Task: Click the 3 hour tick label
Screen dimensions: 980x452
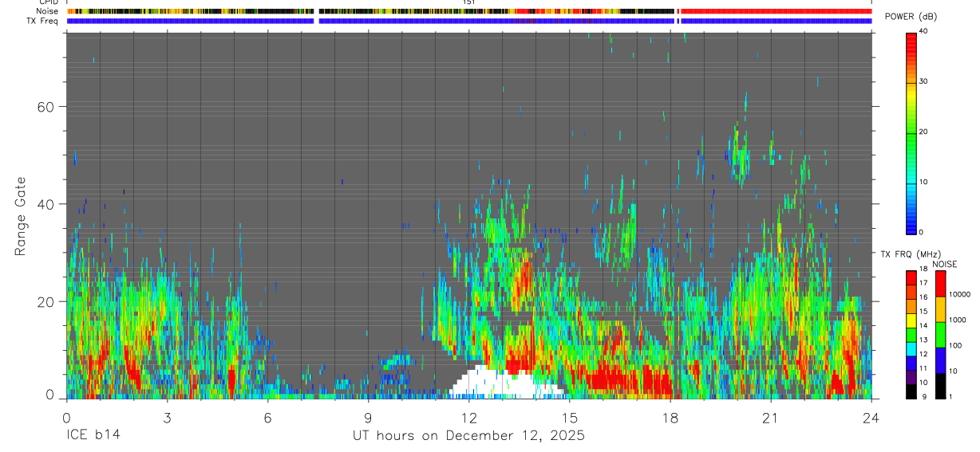Action: 167,418
